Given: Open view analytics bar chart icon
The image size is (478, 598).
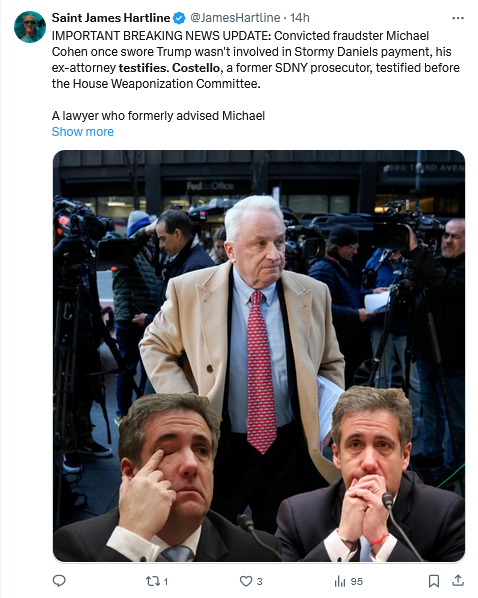Looking at the screenshot, I should [340, 581].
